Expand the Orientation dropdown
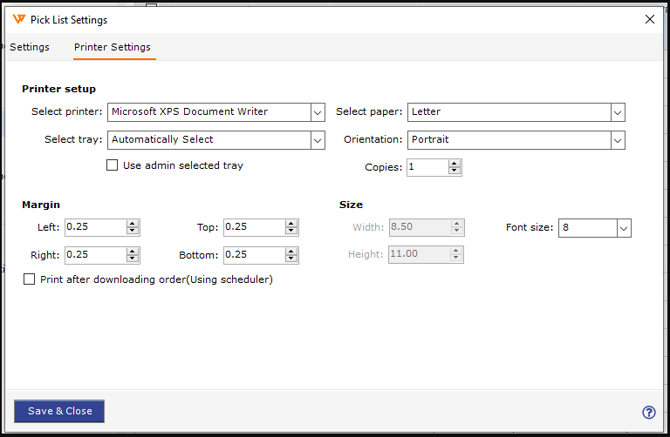 [617, 140]
